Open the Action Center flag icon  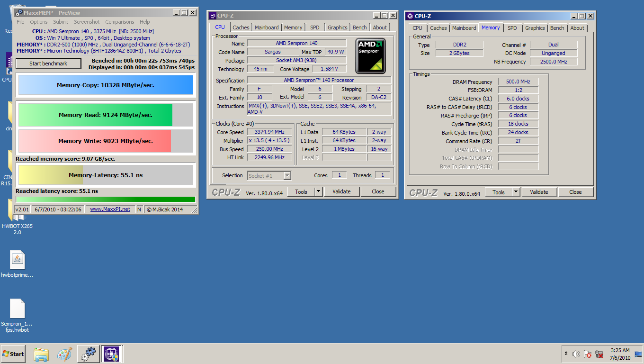click(x=588, y=354)
